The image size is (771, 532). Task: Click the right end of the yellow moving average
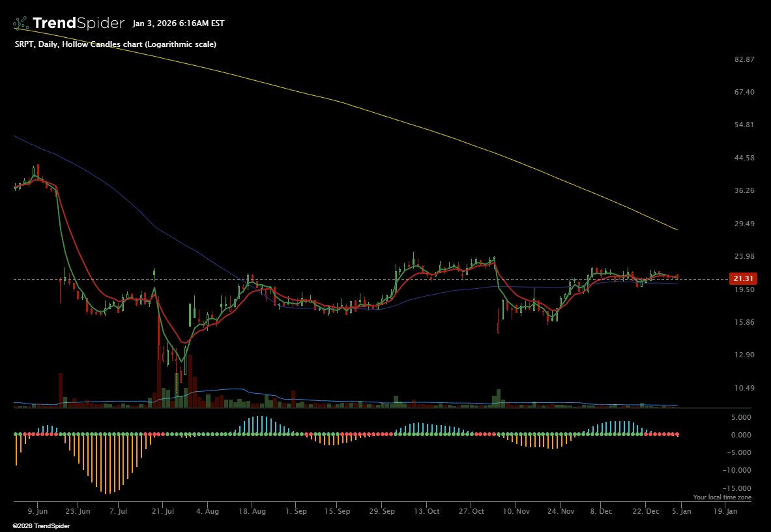676,229
